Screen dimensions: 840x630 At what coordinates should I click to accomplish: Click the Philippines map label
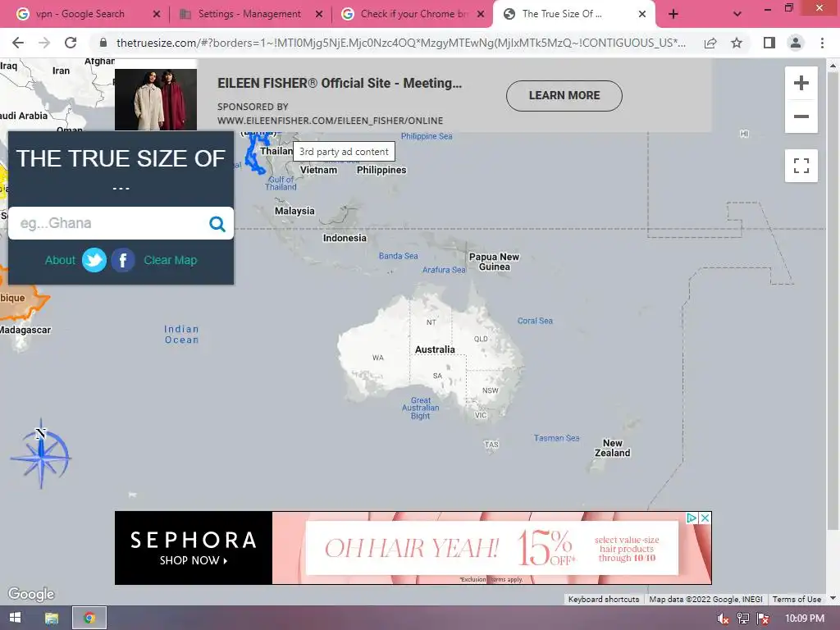pos(381,170)
